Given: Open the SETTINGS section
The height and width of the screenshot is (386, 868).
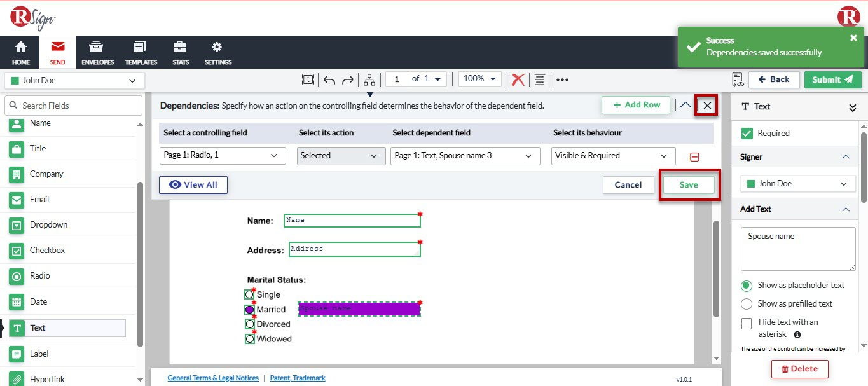Looking at the screenshot, I should [217, 52].
